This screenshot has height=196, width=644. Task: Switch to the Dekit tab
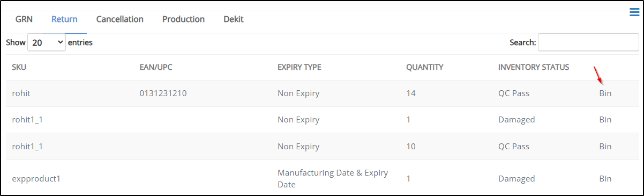click(x=234, y=19)
